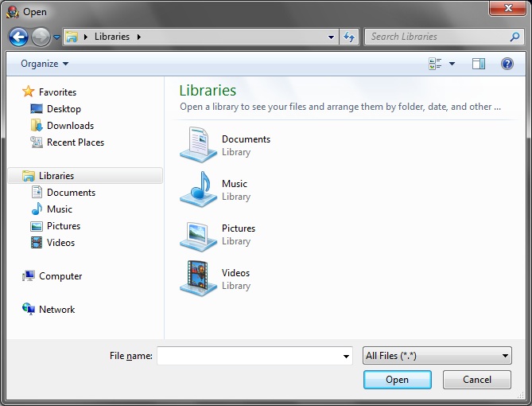The width and height of the screenshot is (532, 406).
Task: Select Music Library label in file list
Action: pyautogui.click(x=236, y=190)
